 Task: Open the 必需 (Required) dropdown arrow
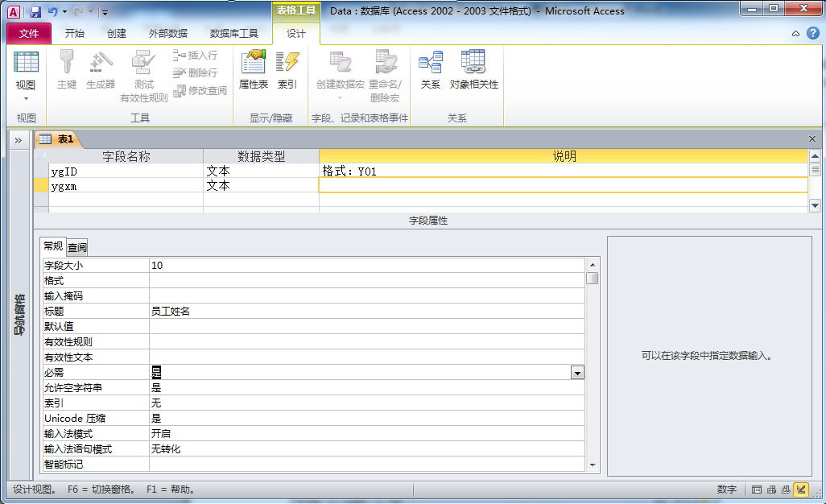pyautogui.click(x=577, y=373)
